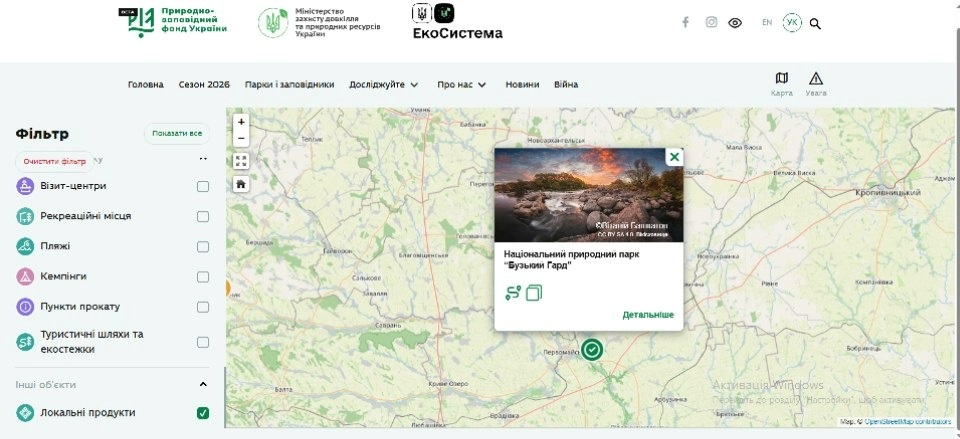This screenshot has width=960, height=439.
Task: Click the Візит-центри purple icon
Action: 25,186
